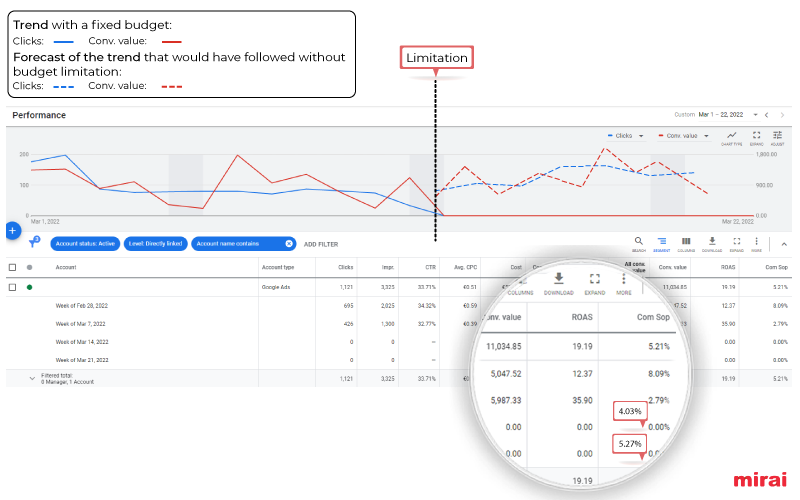The image size is (800, 500).
Task: Click the 1,300 impressions cell
Action: click(x=388, y=324)
